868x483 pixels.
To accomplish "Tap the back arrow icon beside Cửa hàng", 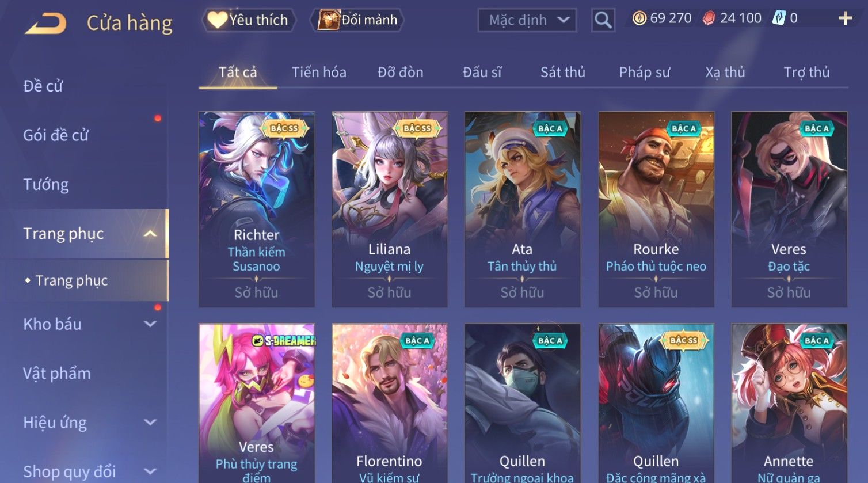I will tap(46, 24).
